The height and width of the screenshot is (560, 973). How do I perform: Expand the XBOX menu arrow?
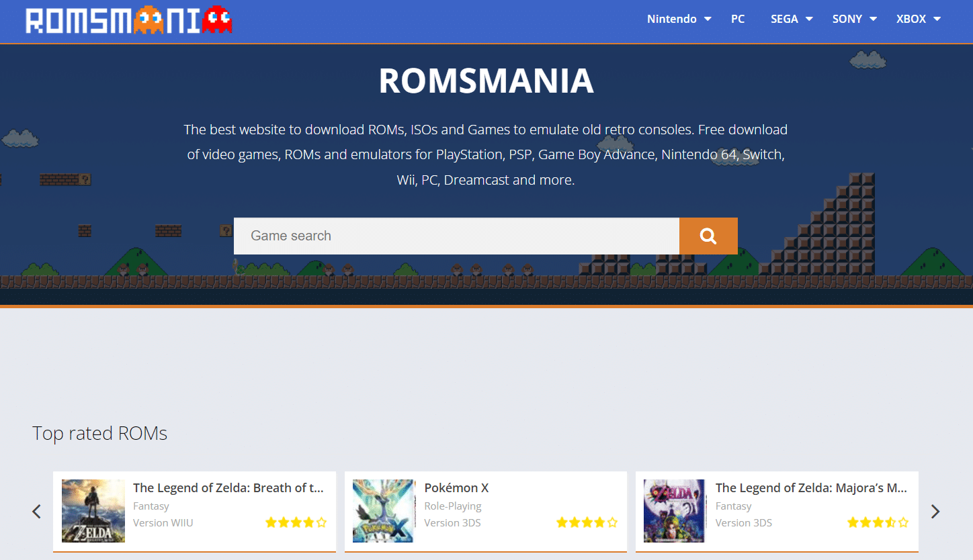[937, 19]
